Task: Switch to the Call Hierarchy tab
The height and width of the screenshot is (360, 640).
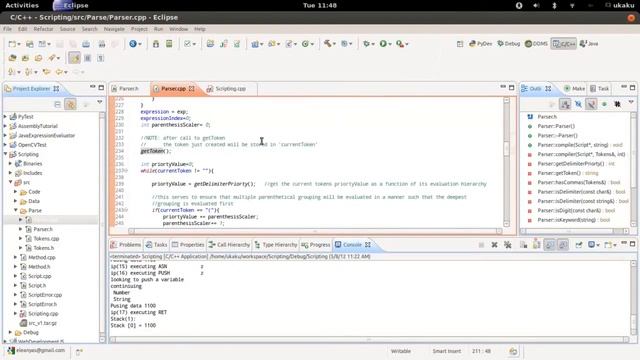Action: click(x=229, y=244)
